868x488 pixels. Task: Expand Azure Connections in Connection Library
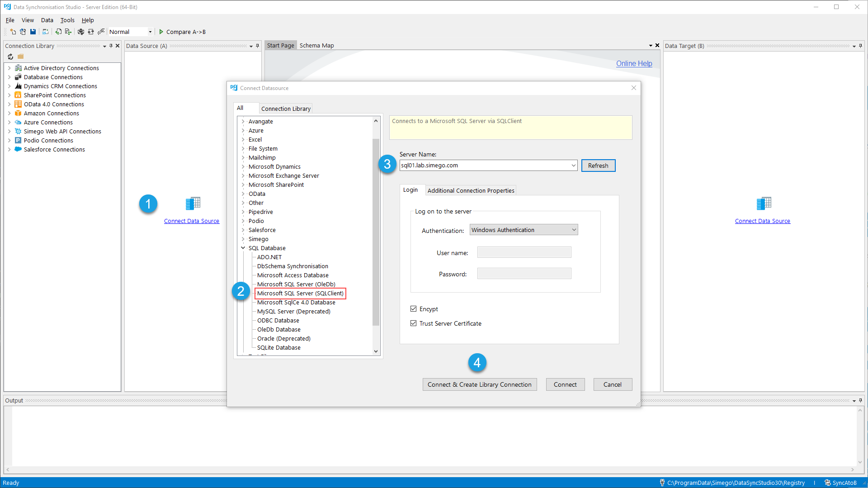point(9,122)
